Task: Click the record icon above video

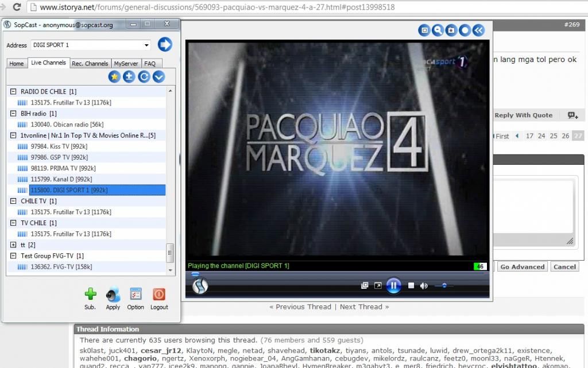Action: pos(465,30)
